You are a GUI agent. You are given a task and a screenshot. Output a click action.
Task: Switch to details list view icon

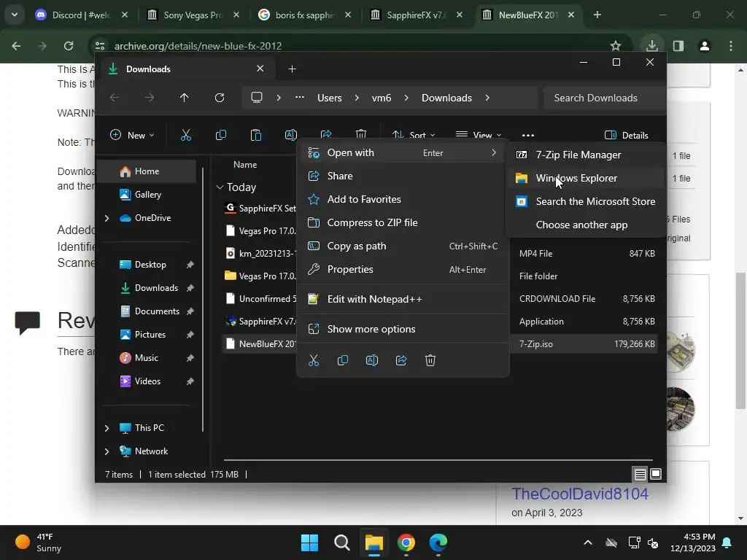pos(640,474)
